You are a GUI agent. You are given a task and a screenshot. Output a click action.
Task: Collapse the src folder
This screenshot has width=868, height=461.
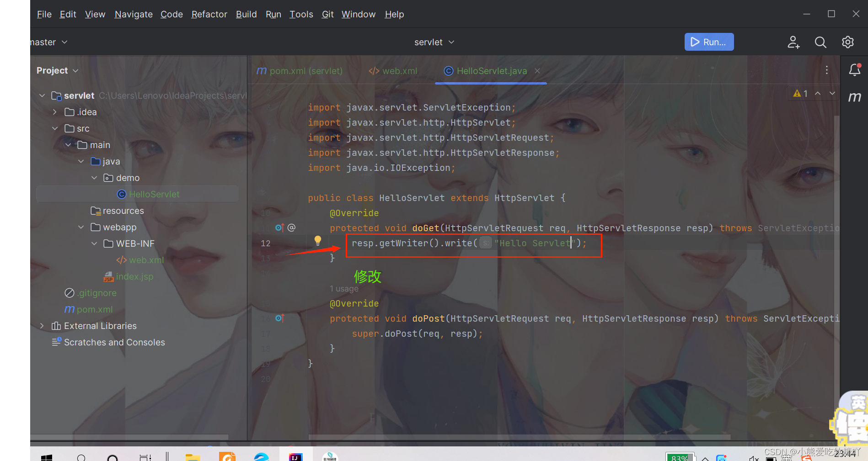coord(55,128)
